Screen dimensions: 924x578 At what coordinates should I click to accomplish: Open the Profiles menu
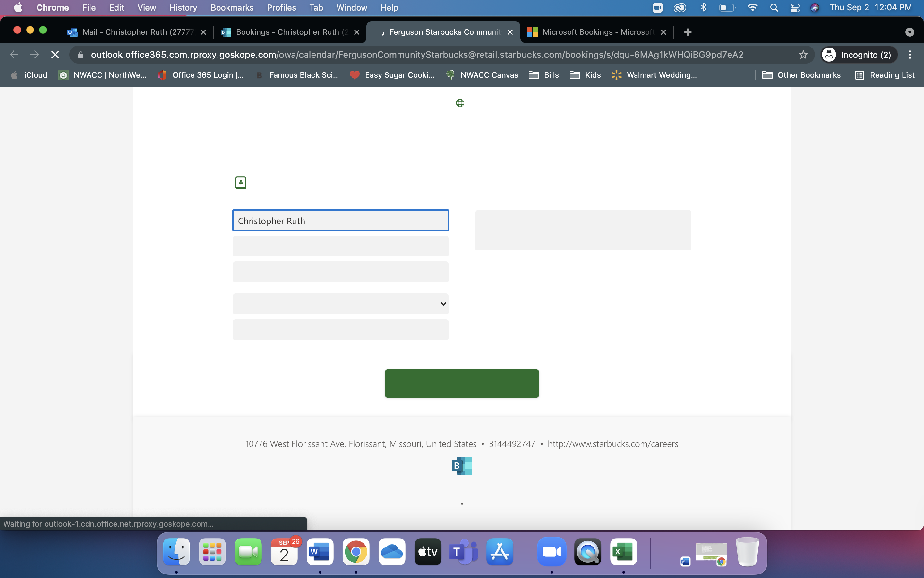[281, 8]
